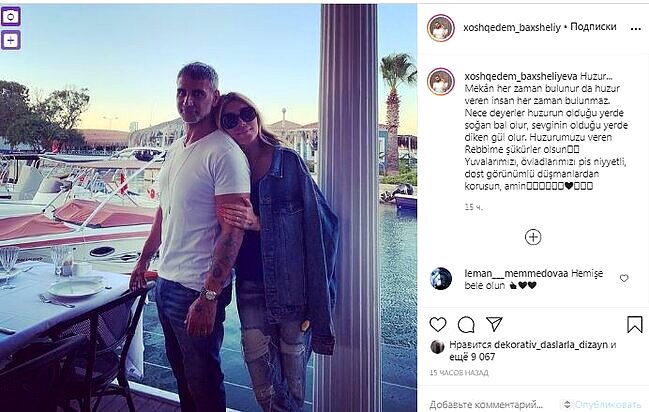
Task: Open the three-dots post options menu
Action: pyautogui.click(x=636, y=29)
